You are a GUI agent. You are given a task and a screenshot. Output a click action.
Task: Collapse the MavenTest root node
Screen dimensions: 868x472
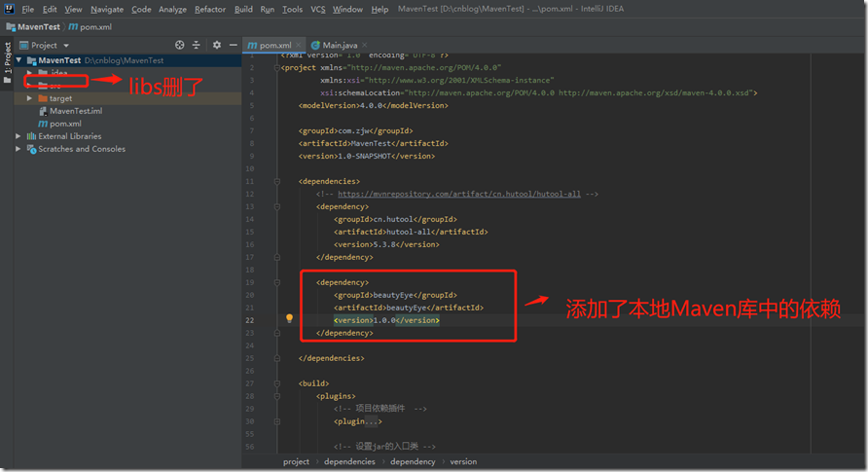point(18,59)
